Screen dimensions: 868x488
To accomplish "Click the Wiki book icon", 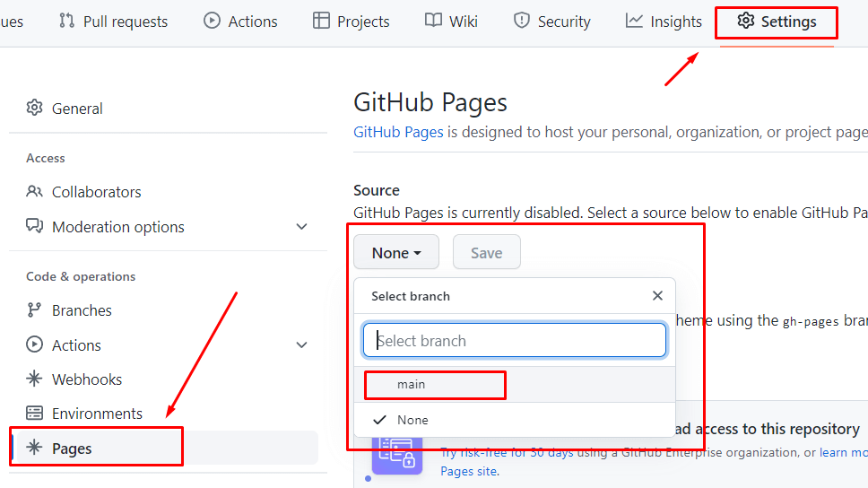I will pyautogui.click(x=433, y=21).
